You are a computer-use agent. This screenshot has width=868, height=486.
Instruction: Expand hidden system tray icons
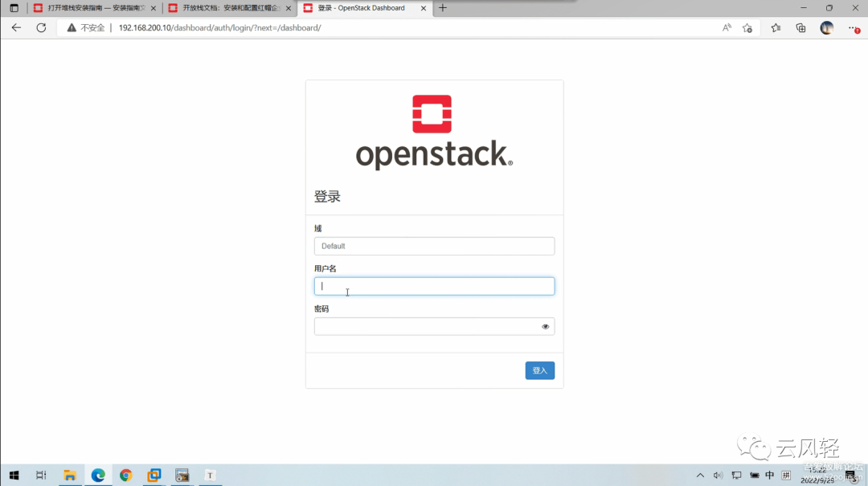(700, 476)
